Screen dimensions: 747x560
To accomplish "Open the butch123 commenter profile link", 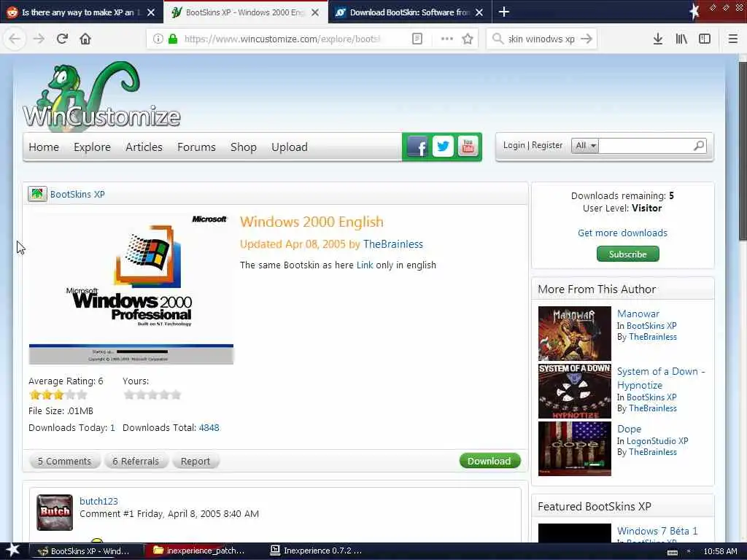I will pyautogui.click(x=98, y=501).
